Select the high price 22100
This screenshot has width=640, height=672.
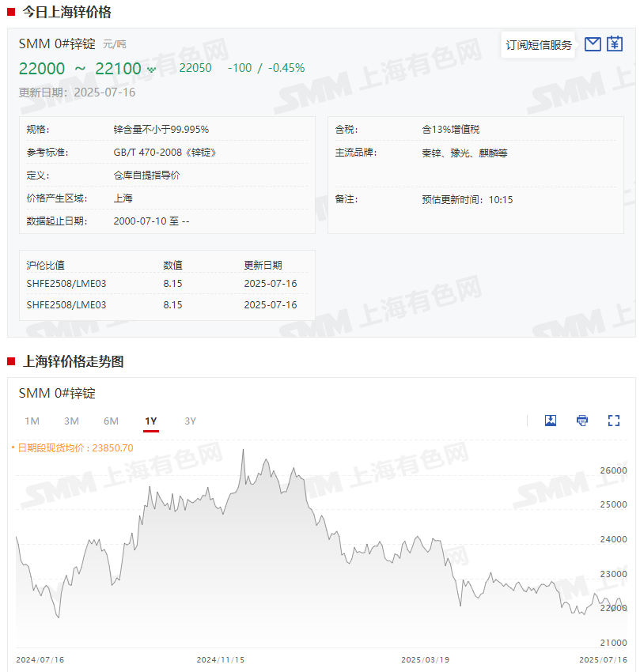click(x=118, y=69)
